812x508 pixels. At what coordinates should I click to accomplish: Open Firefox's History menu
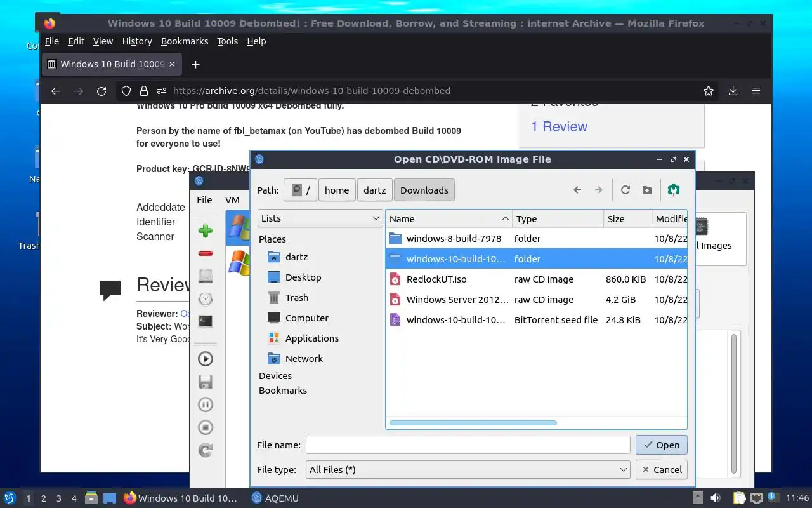click(x=137, y=41)
